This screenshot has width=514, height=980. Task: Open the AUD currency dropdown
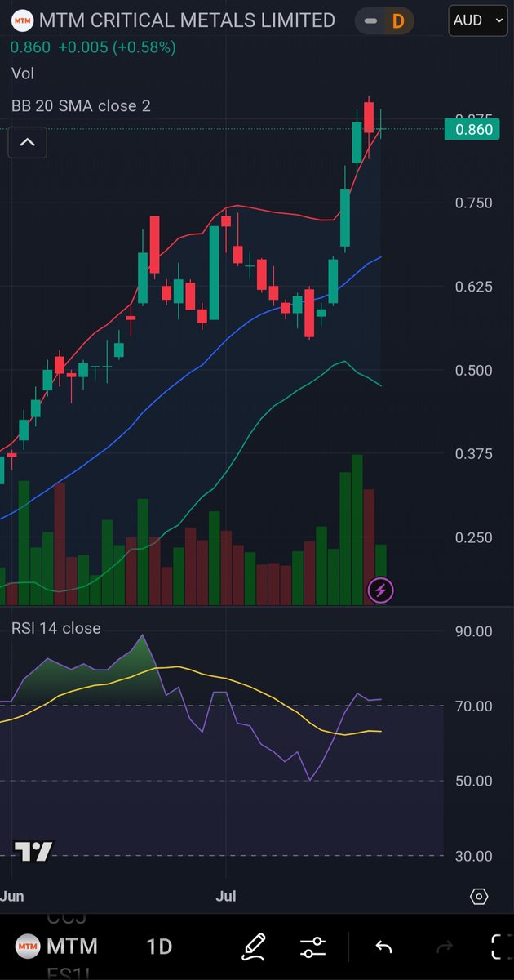pyautogui.click(x=479, y=20)
